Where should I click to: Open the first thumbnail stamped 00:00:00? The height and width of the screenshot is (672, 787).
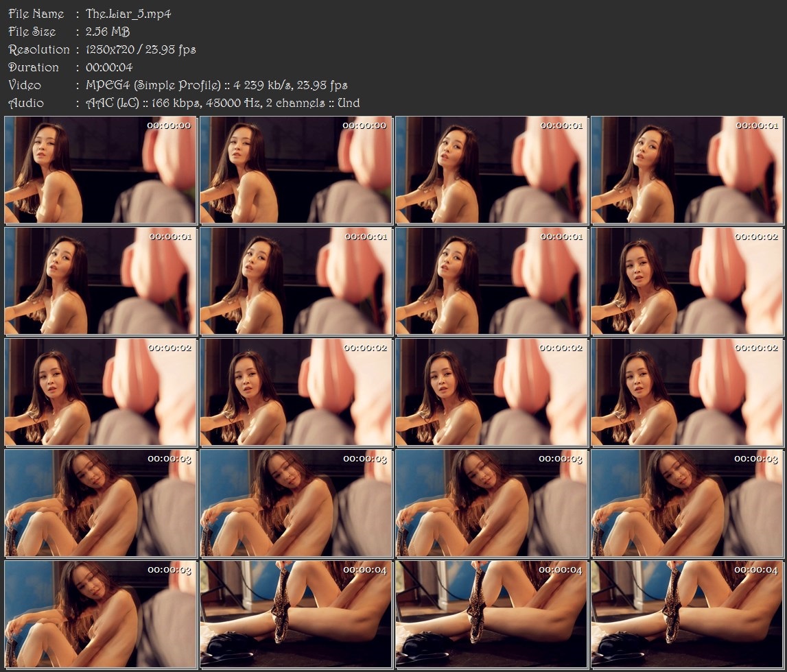coord(100,170)
